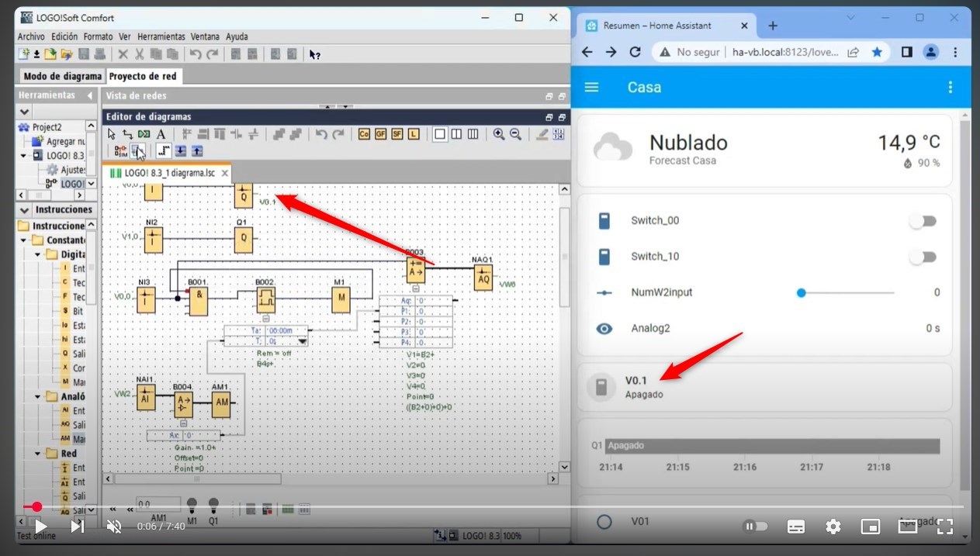Collapse the LOGO! 8.3 project node
The width and height of the screenshot is (980, 556).
(24, 155)
